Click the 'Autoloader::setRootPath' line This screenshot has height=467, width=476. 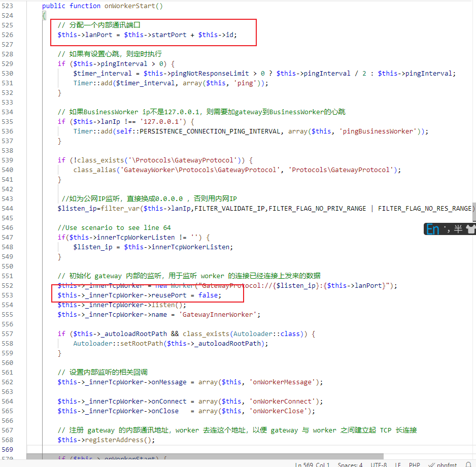pyautogui.click(x=171, y=344)
